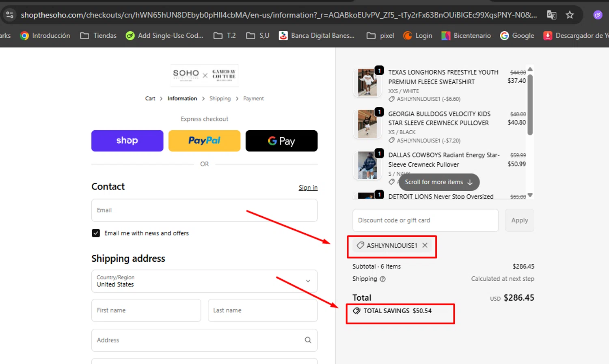This screenshot has height=364, width=609.
Task: Click the ASHLYNNLOUISE1 tag icon in discount chip
Action: click(360, 246)
